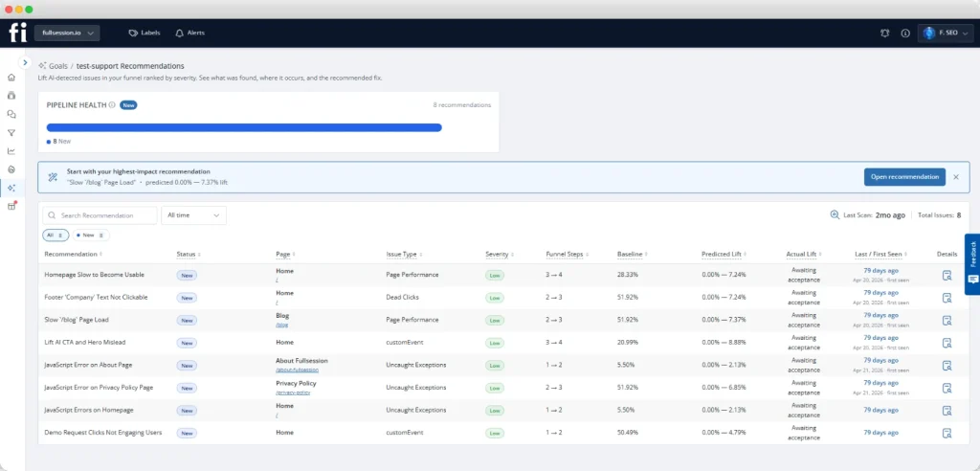Viewport: 980px width, 471px height.
Task: Open details for Lift AI CTA and Hero Mislead
Action: click(947, 343)
